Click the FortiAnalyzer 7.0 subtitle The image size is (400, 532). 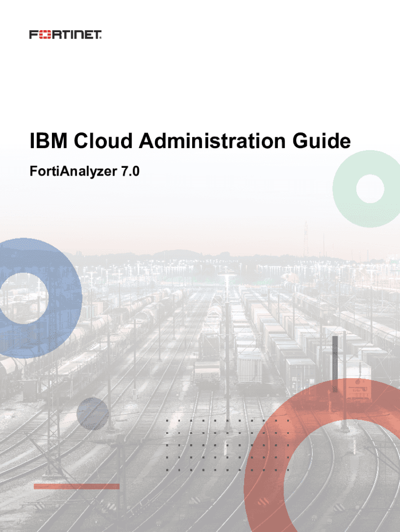click(x=84, y=172)
